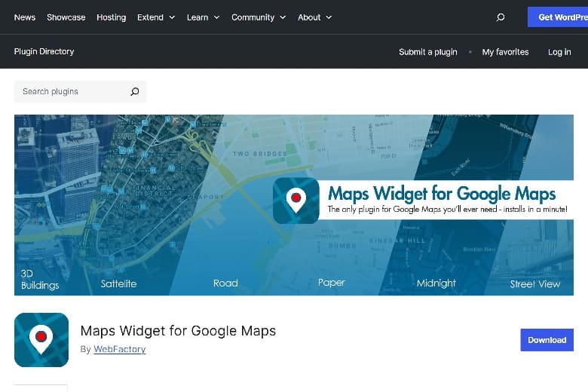Go to Plugin Directory home
Screen dimensions: 588x392
44,51
